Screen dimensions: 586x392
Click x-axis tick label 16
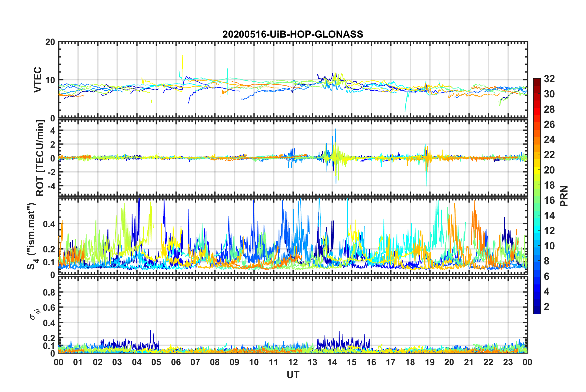371,362
